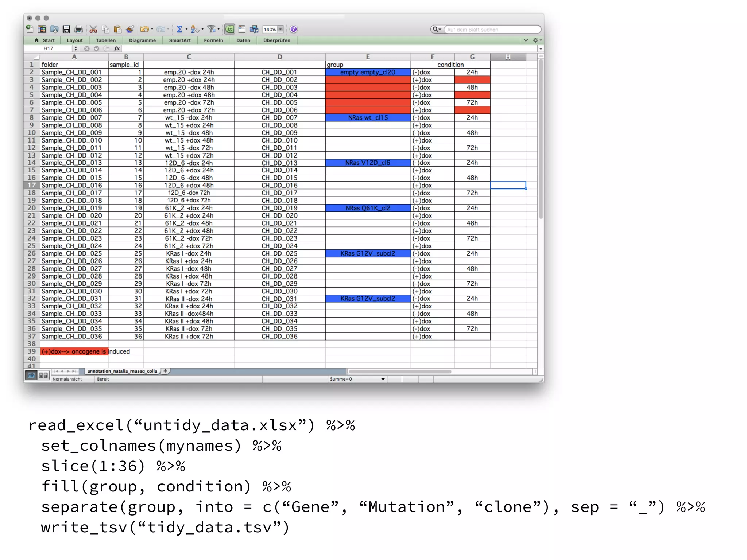Add a new sheet with plus button
Viewport: 747px width, 560px height.
point(166,371)
